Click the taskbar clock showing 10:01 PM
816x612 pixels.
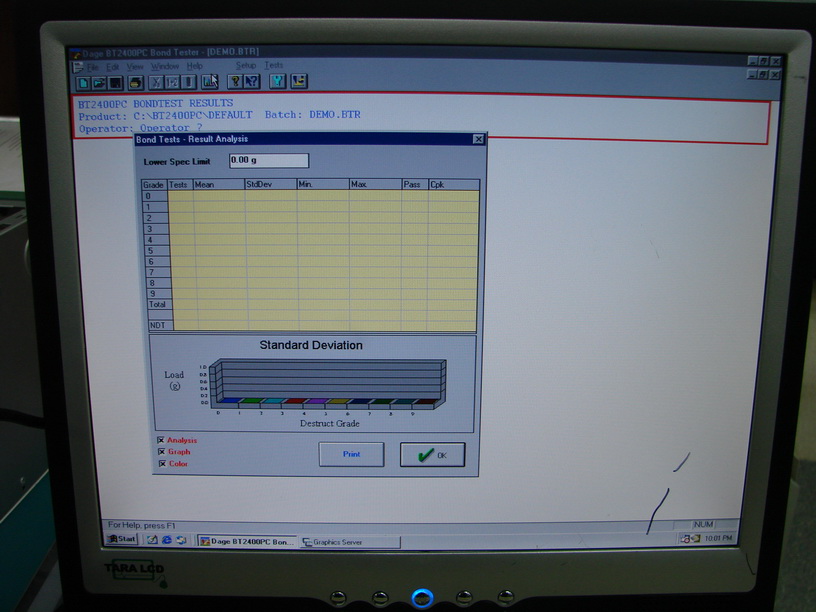point(718,538)
